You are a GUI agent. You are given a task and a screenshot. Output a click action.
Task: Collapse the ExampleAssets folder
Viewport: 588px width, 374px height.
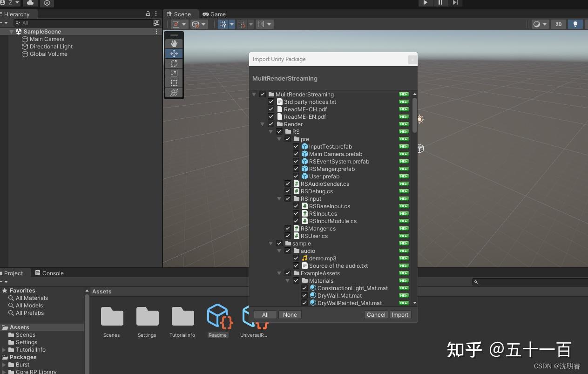279,273
